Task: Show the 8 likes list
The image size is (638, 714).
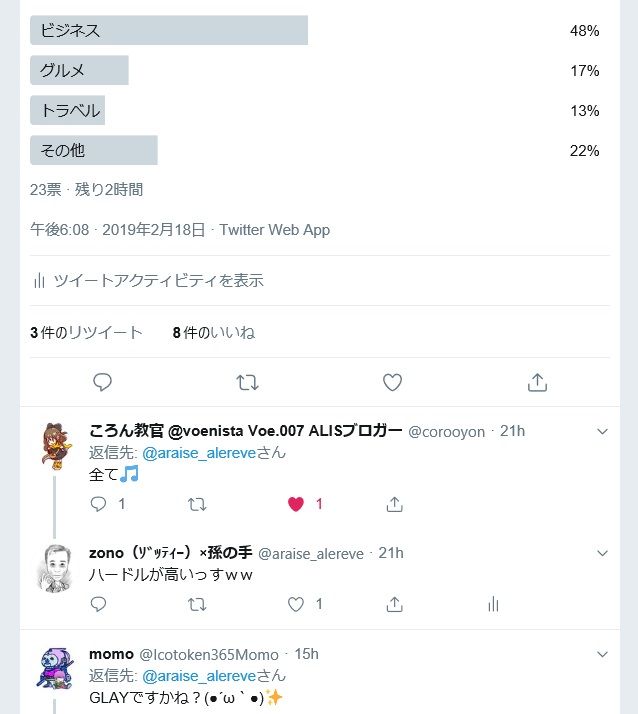Action: coord(213,332)
